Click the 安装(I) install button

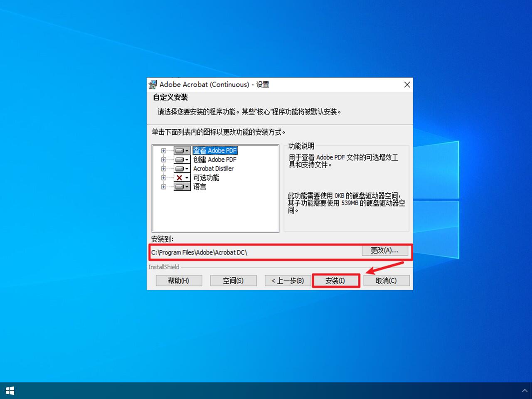point(335,281)
